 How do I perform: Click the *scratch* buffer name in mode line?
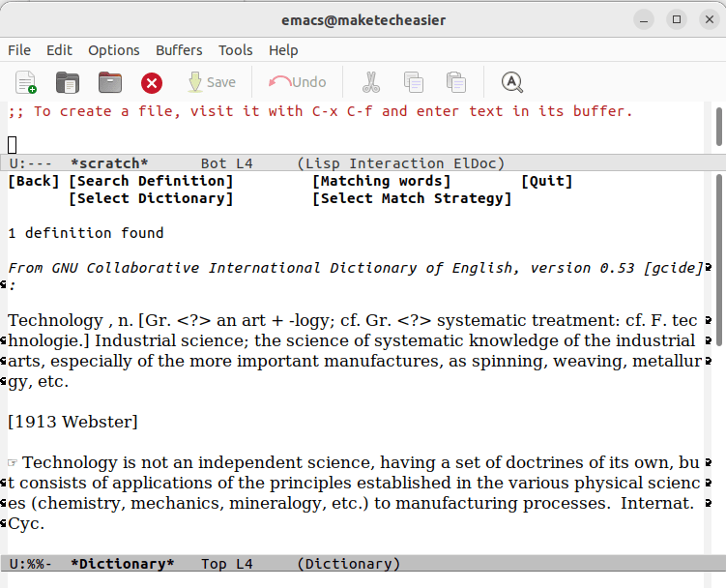[109, 163]
